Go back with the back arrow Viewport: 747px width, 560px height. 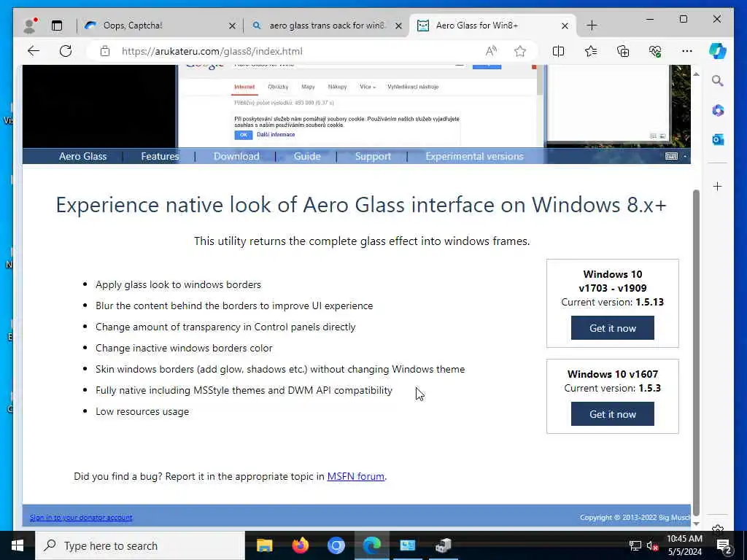tap(34, 51)
